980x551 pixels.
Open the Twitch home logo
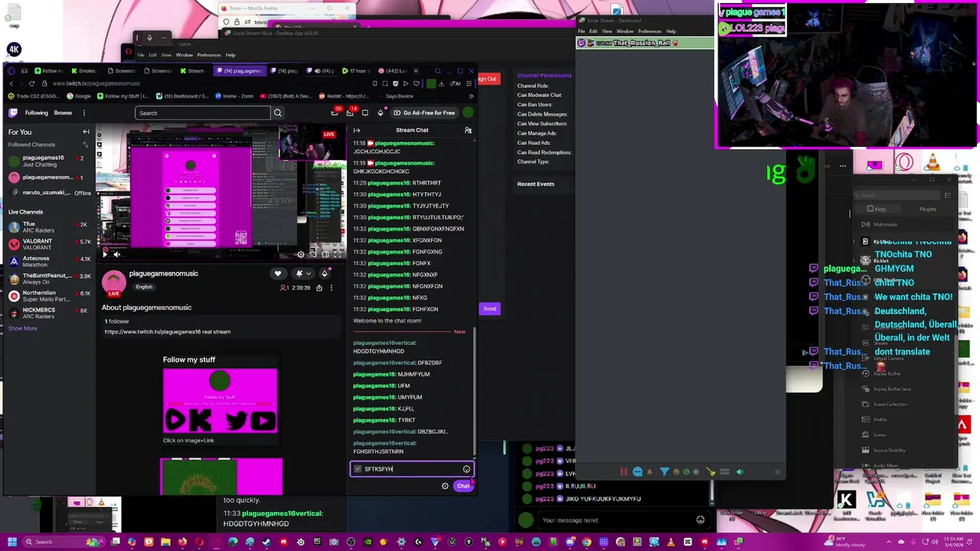coord(13,112)
